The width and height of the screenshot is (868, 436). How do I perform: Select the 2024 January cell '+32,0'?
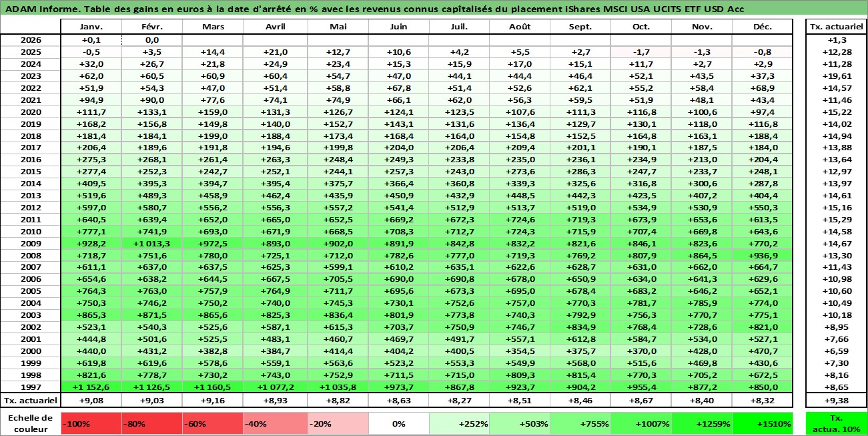pyautogui.click(x=91, y=64)
